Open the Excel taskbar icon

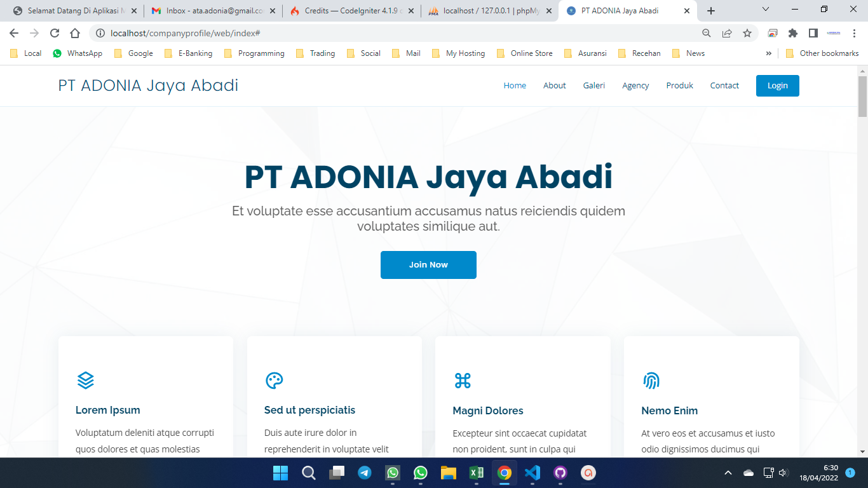[x=477, y=473]
